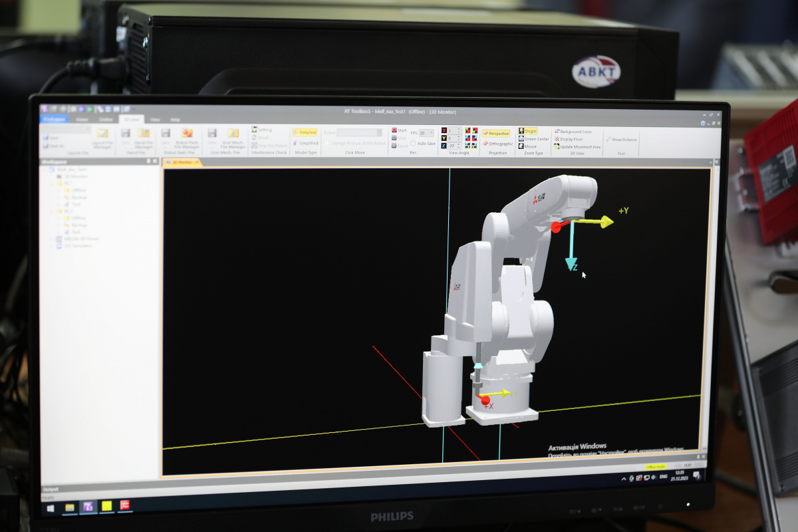The height and width of the screenshot is (532, 798).
Task: Click the bottom-left view angle preset icon
Action: (467, 145)
